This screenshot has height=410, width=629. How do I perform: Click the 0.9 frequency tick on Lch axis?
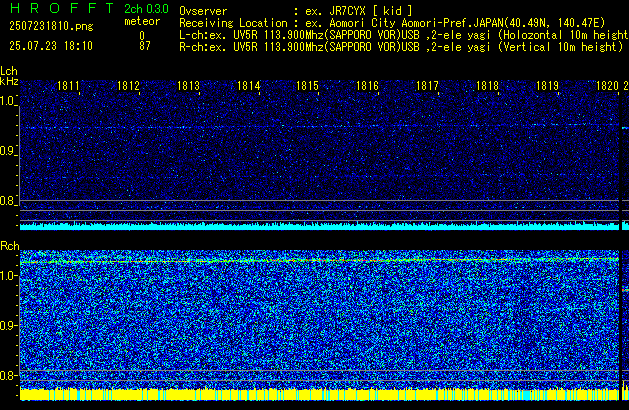click(x=8, y=151)
